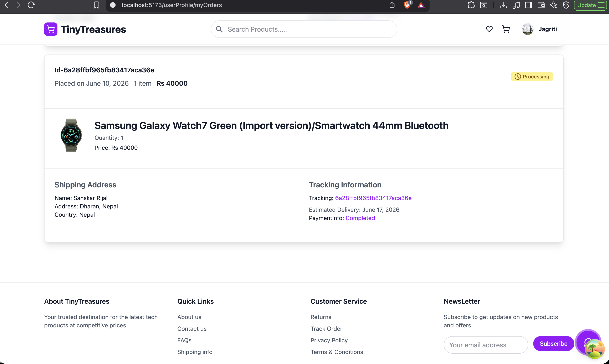609x364 pixels.
Task: Open the Jagriti account name
Action: click(x=548, y=29)
